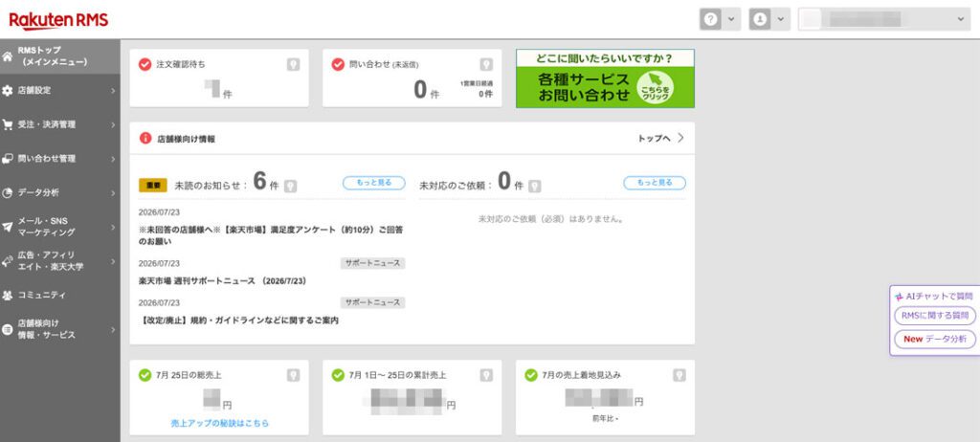Expand the account menu dropdown arrow
The width and height of the screenshot is (980, 442).
[780, 19]
